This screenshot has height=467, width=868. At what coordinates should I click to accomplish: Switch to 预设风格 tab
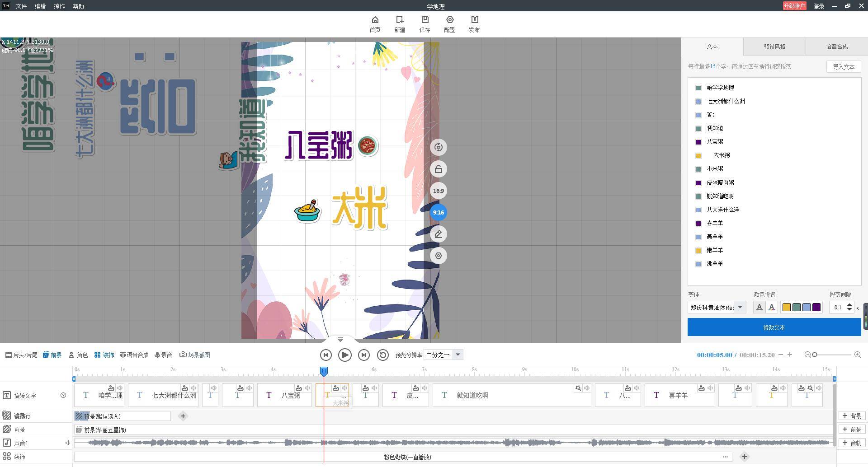774,47
